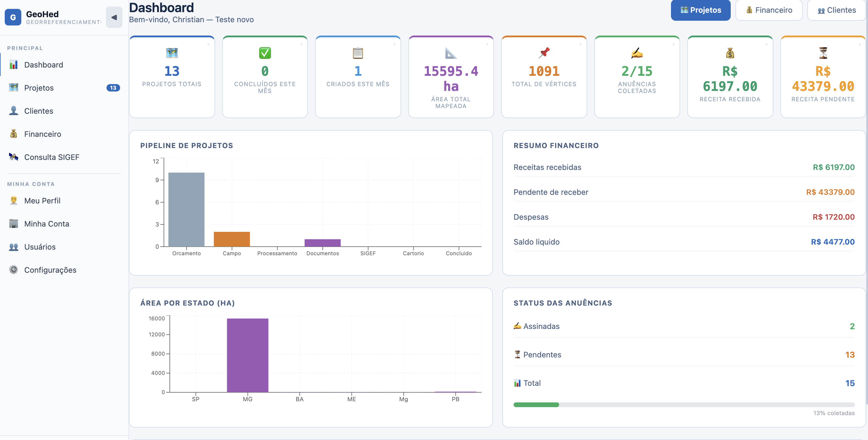Viewport: 868px width, 440px height.
Task: Expand the Receita Pendente card chevron
Action: pos(860,44)
